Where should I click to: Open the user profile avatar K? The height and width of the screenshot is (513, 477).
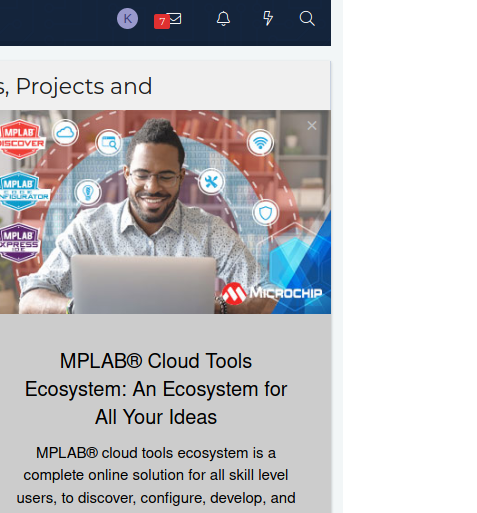tap(127, 19)
